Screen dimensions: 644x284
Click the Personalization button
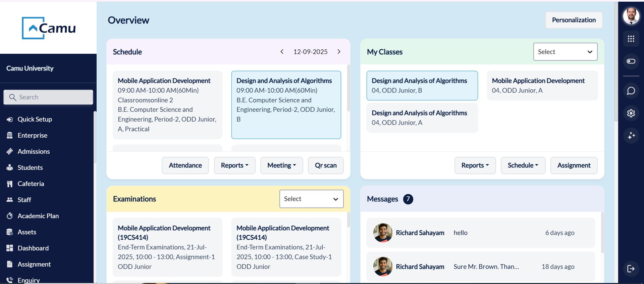coord(574,20)
